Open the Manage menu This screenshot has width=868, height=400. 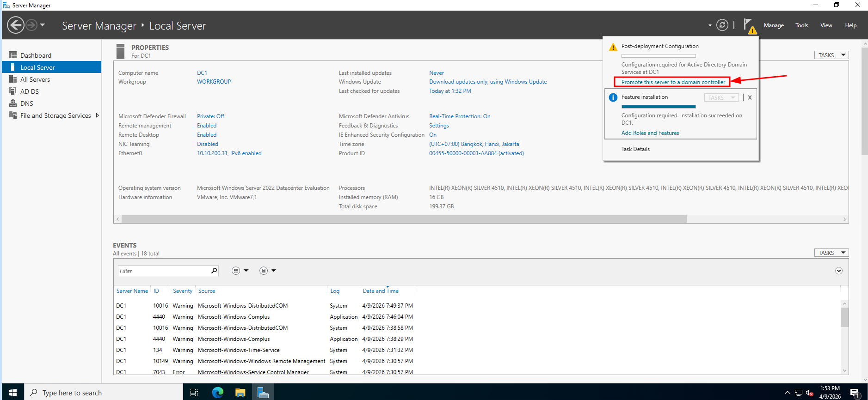tap(773, 25)
